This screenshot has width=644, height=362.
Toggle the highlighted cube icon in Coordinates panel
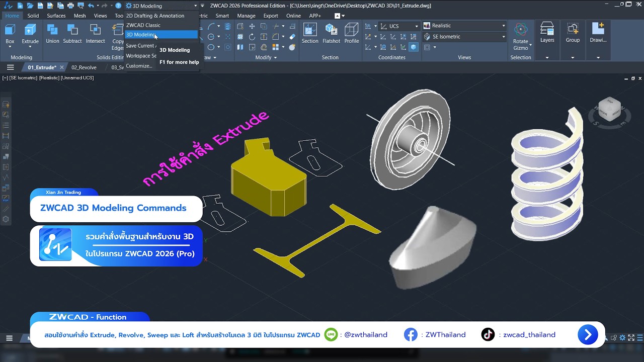414,47
